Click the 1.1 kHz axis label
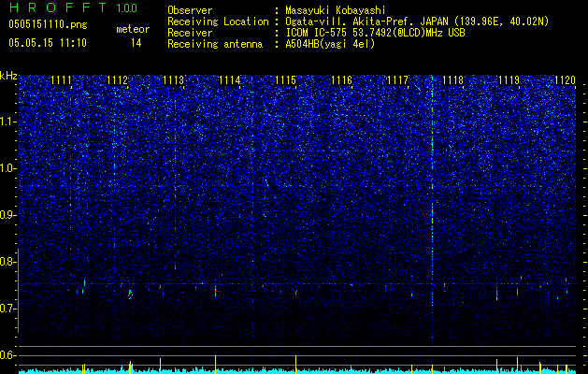588x374 pixels. [x=8, y=122]
